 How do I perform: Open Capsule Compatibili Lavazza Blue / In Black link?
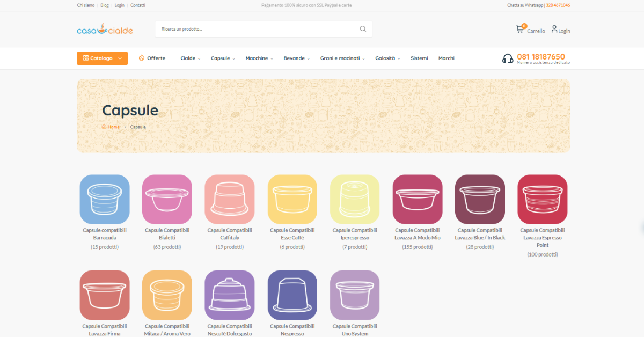coord(480,234)
